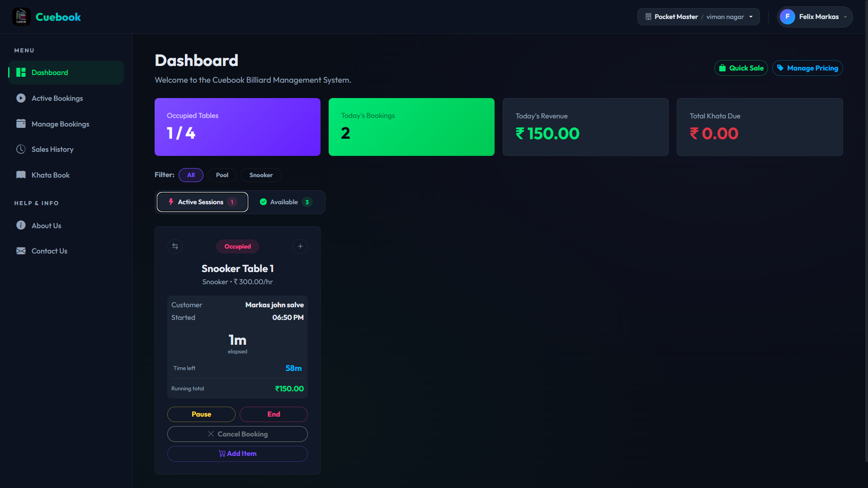Select the All filter chip
The width and height of the screenshot is (868, 488).
(x=191, y=175)
